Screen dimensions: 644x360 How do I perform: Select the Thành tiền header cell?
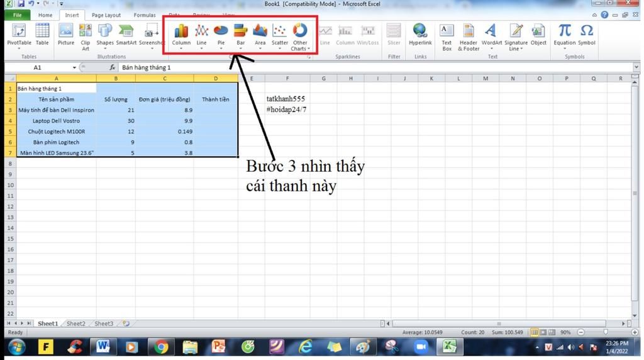pyautogui.click(x=215, y=99)
